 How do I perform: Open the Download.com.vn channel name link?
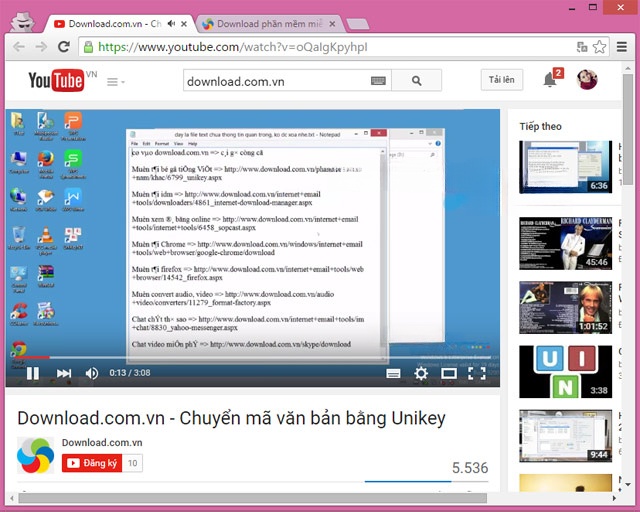tap(102, 443)
